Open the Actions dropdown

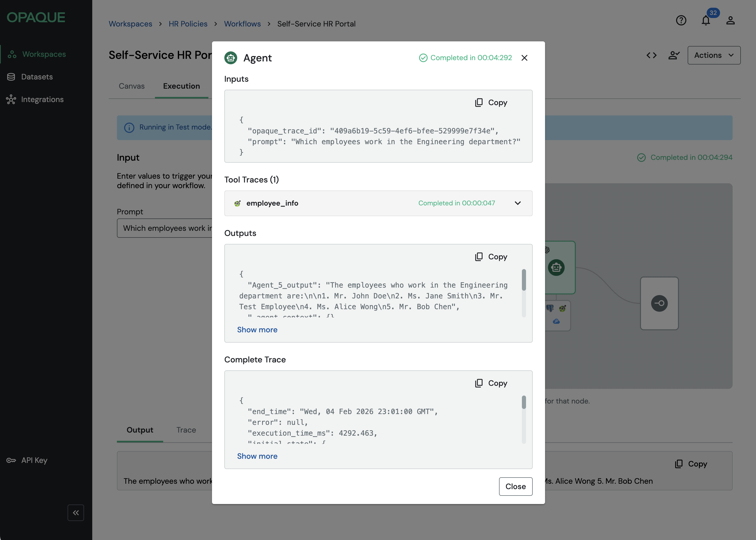(714, 55)
